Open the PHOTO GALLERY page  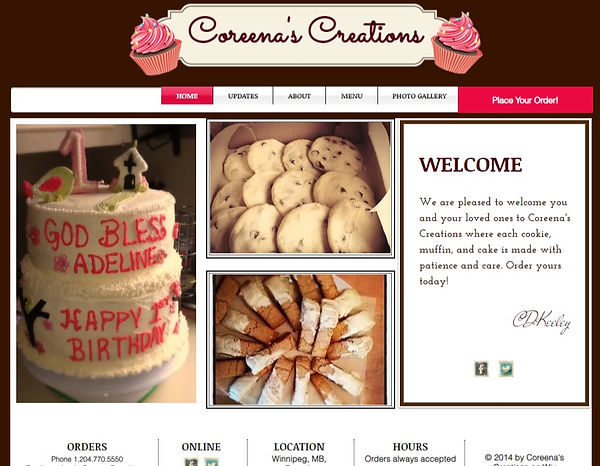pyautogui.click(x=418, y=96)
